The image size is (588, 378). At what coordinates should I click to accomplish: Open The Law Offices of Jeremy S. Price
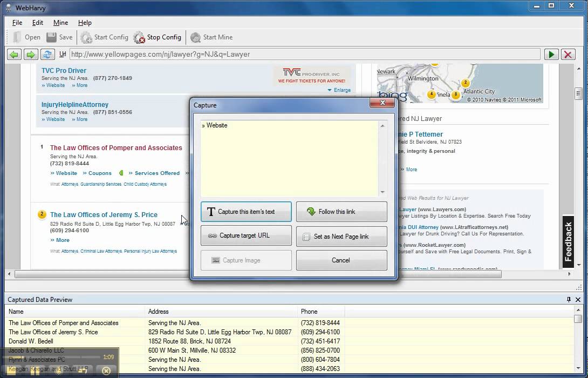(x=104, y=215)
